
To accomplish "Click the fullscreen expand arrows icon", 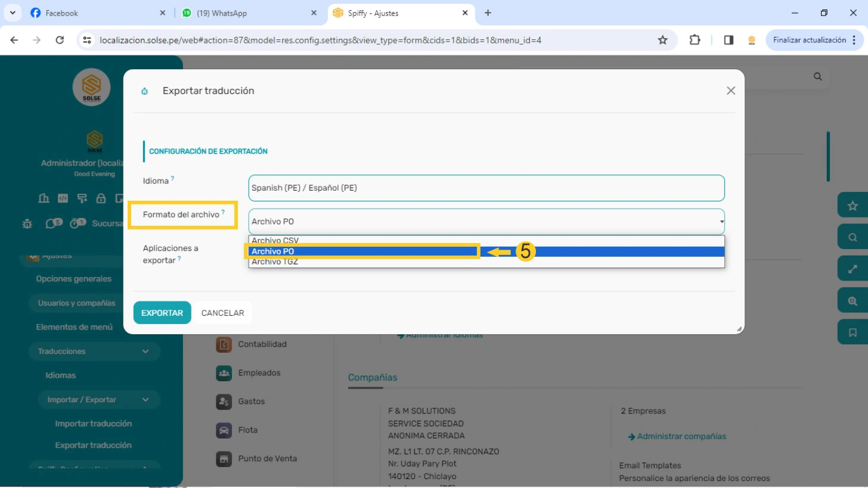I will [852, 269].
